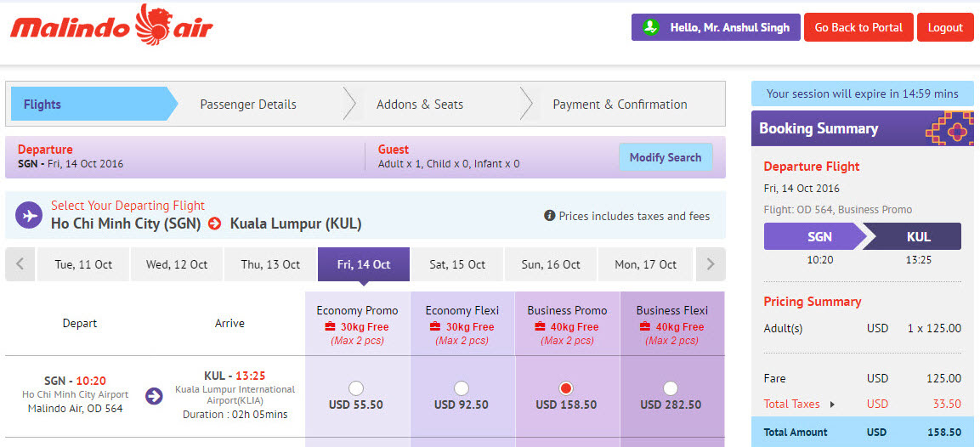
Task: Click the luggage icon under Economy Promo
Action: (330, 326)
